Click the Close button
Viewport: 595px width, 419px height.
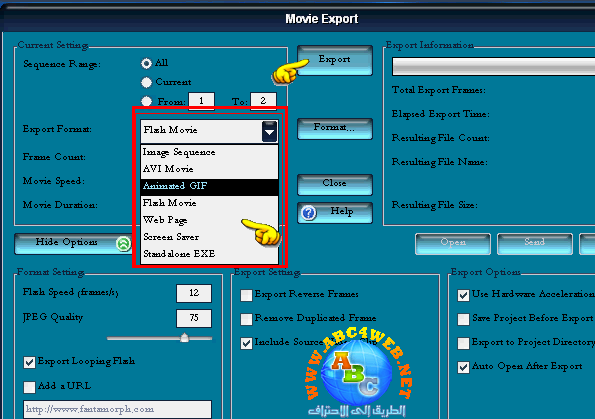tap(335, 184)
